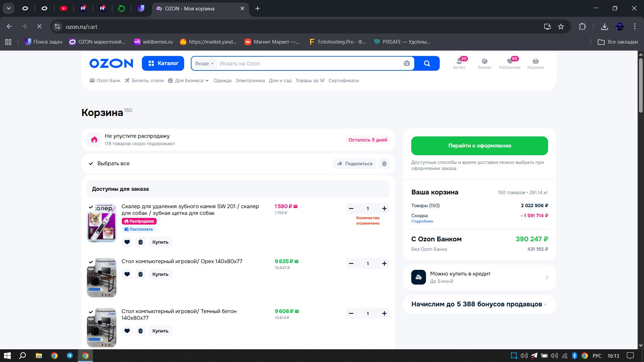The height and width of the screenshot is (362, 644).
Task: Delete selected items with top trash icon
Action: point(384,164)
